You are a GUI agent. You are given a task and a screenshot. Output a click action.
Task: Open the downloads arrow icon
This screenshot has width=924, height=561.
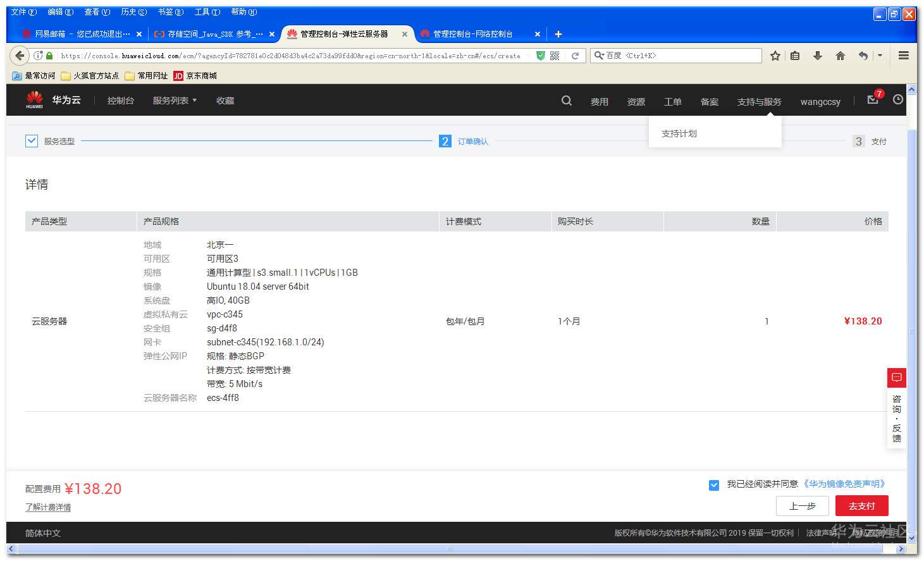818,56
